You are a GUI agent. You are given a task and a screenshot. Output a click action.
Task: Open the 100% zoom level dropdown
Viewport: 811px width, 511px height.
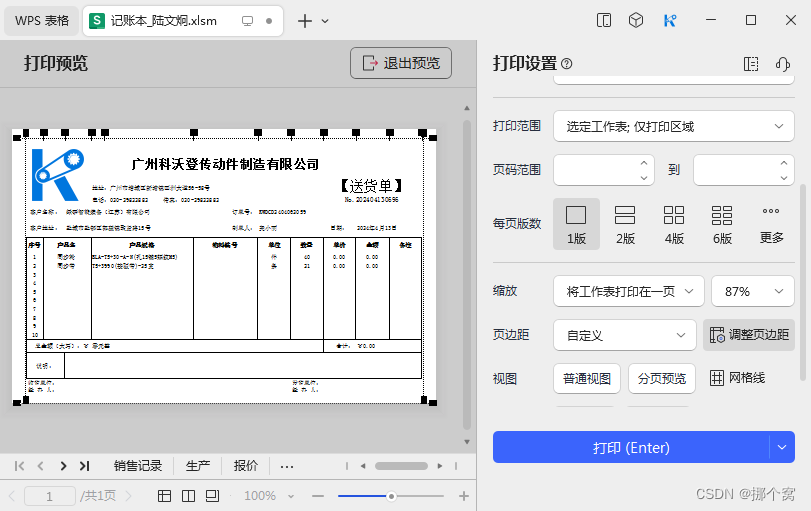(x=268, y=496)
